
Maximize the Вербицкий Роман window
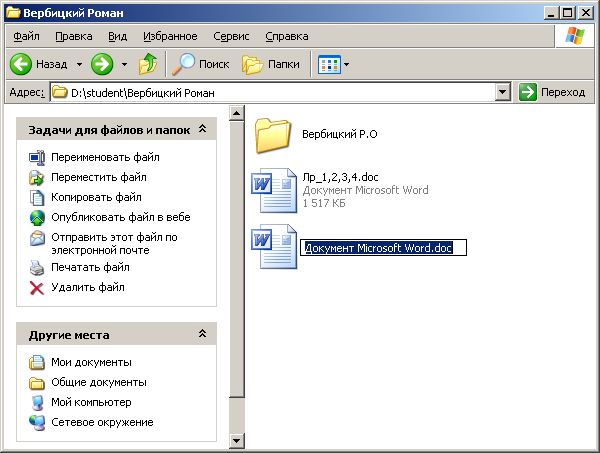[568, 13]
